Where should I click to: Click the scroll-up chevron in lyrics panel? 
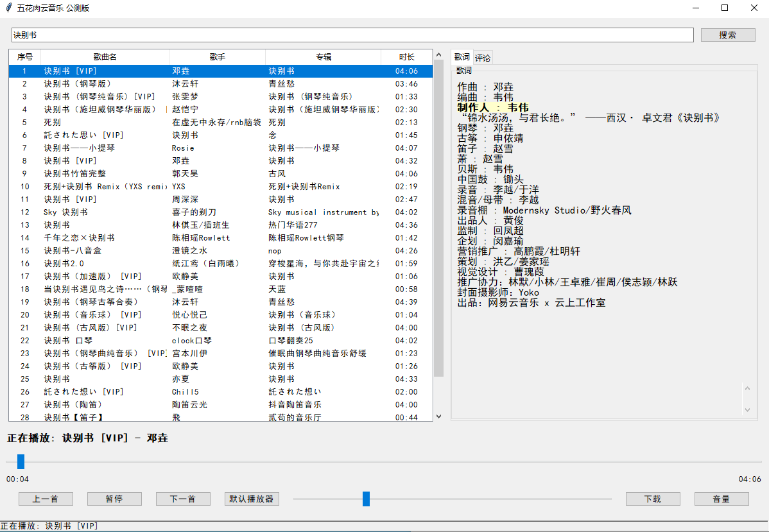pyautogui.click(x=747, y=388)
